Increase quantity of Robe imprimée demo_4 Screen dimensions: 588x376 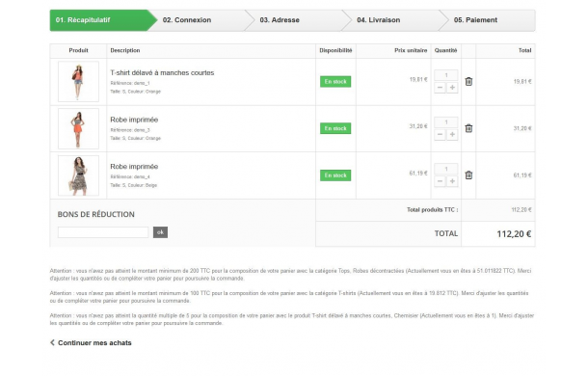coord(452,181)
